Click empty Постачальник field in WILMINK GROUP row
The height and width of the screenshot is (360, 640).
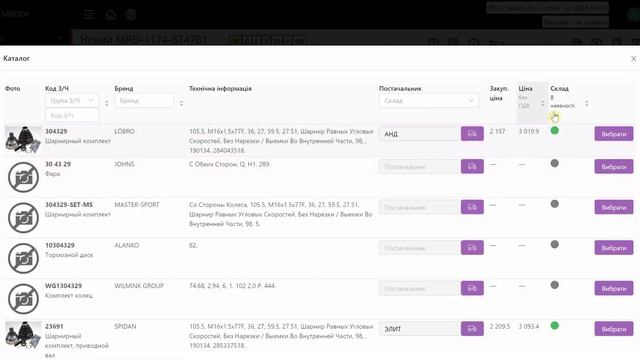click(x=420, y=289)
